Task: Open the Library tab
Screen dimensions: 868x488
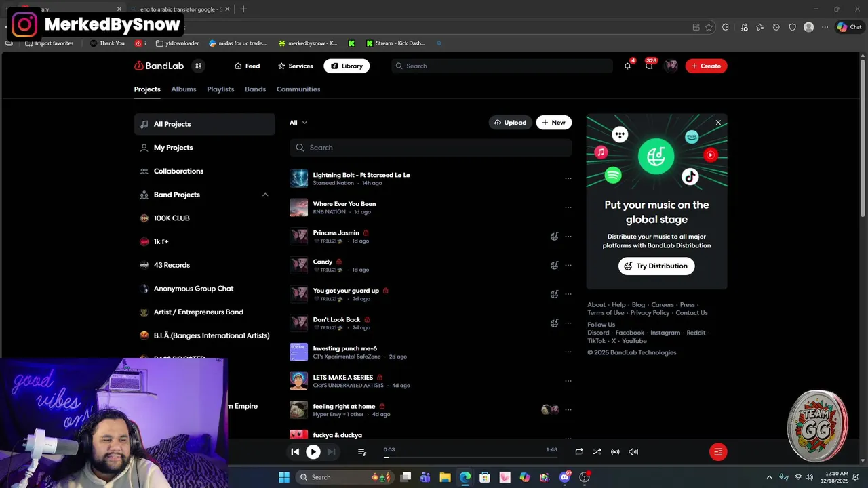Action: [347, 66]
